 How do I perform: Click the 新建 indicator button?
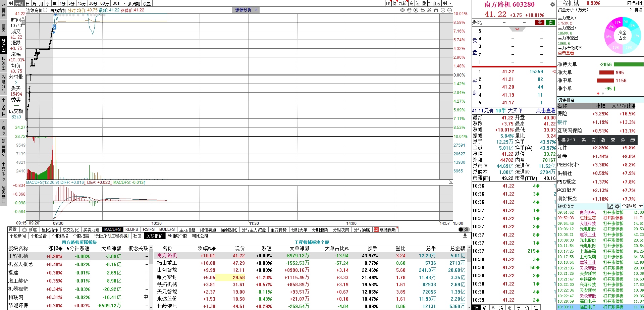tap(30, 229)
